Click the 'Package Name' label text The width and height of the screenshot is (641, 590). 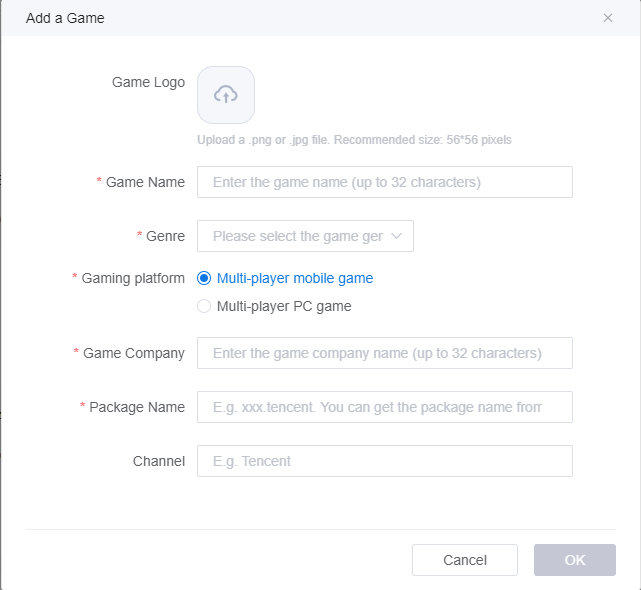137,407
